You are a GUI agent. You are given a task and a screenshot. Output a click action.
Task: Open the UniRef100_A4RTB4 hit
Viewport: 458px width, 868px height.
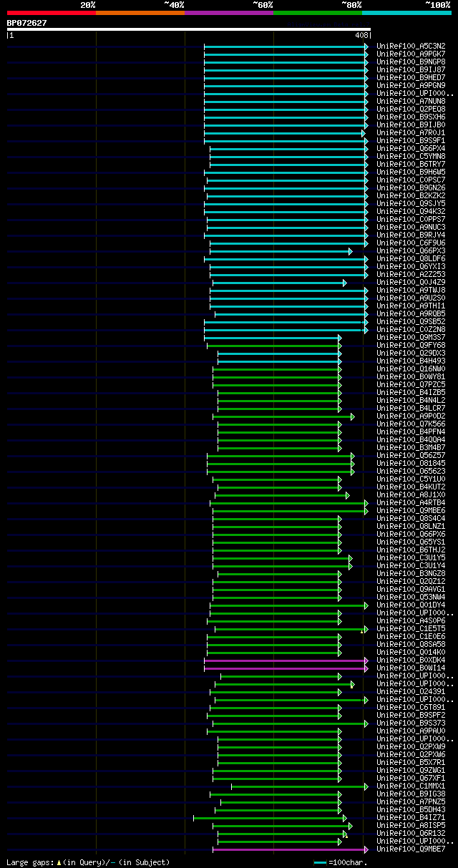[x=411, y=502]
